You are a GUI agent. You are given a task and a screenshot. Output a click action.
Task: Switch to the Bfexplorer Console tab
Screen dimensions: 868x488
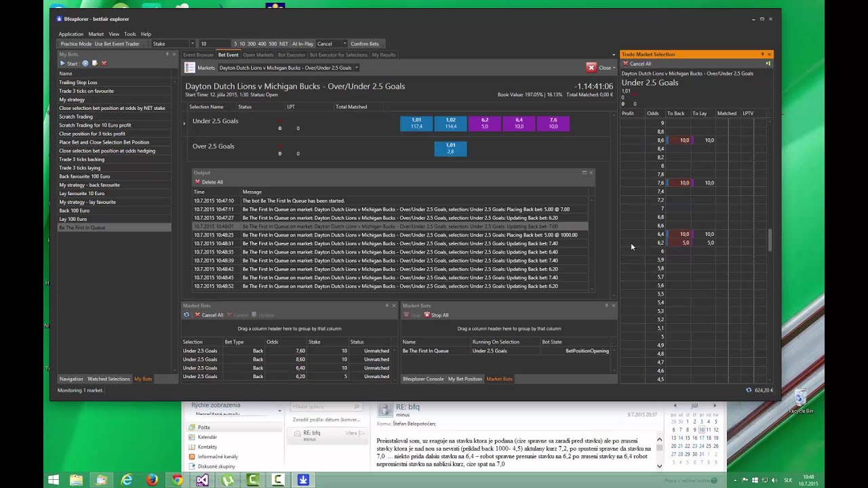(423, 379)
